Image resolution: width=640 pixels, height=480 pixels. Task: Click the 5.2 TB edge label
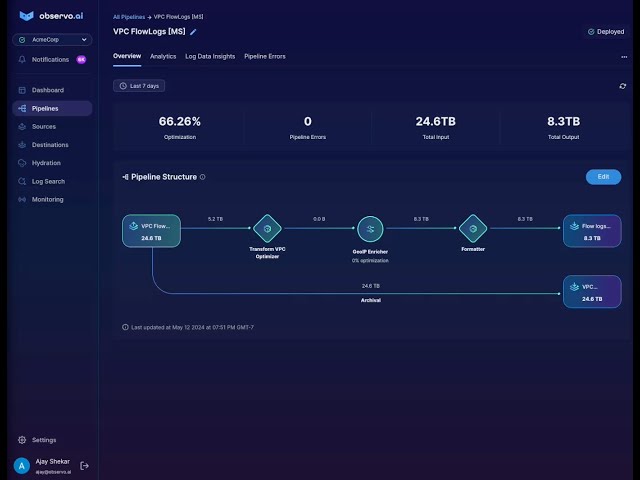[x=215, y=219]
